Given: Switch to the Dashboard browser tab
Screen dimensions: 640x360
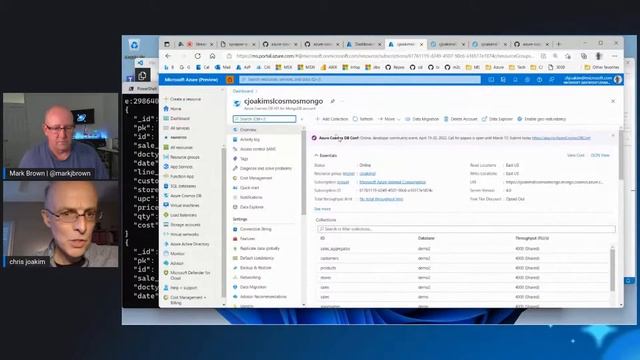Looking at the screenshot, I should click(x=363, y=44).
